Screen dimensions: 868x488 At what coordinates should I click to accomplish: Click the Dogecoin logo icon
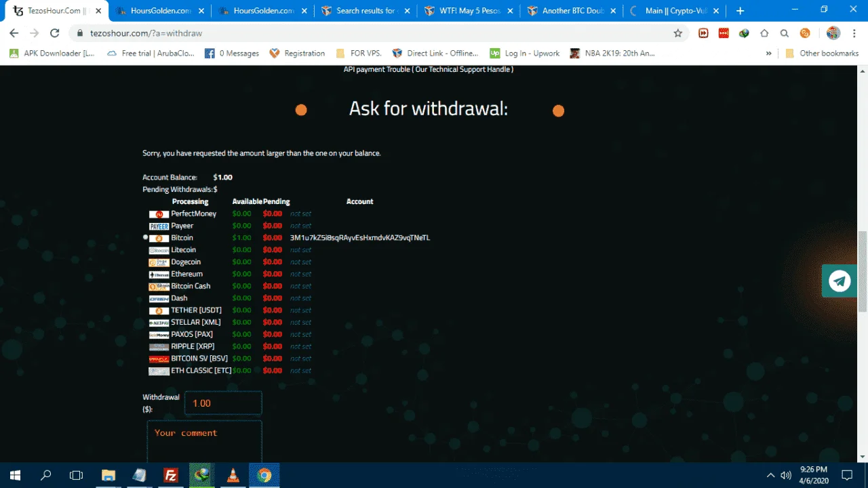[x=159, y=262]
